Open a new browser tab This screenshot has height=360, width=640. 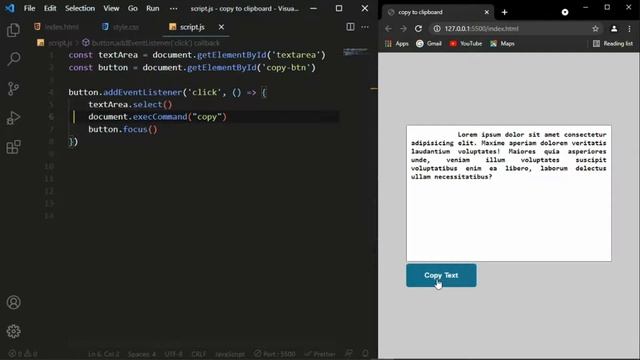[x=504, y=12]
